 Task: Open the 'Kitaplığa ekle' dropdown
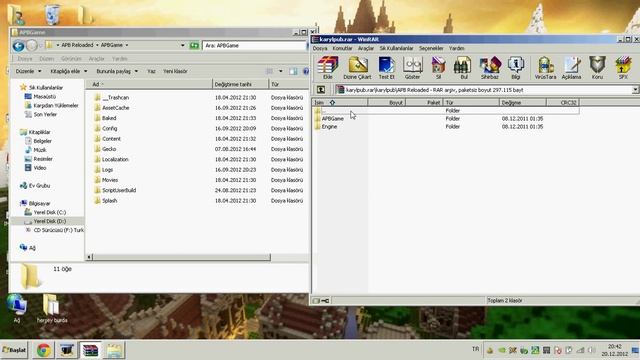[x=69, y=71]
